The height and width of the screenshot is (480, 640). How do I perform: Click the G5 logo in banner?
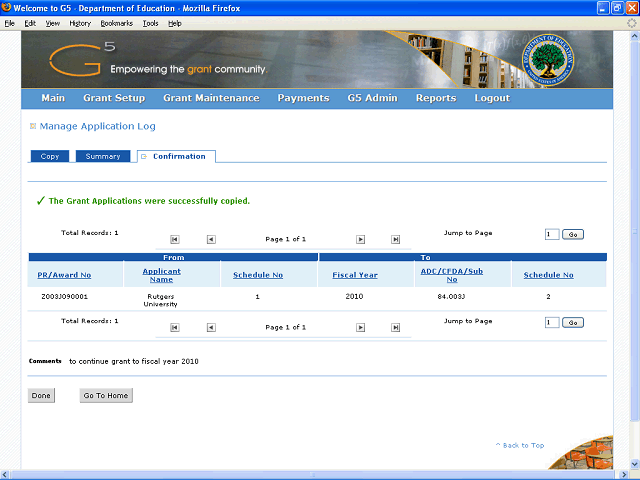tap(82, 60)
